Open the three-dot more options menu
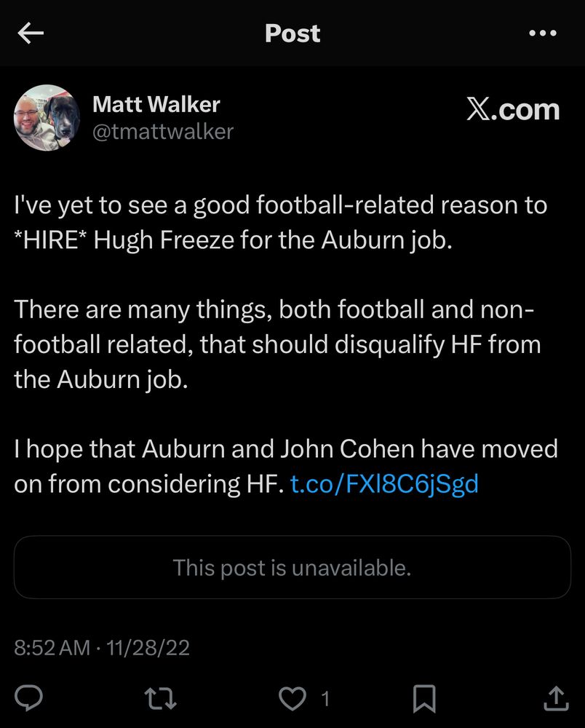 click(x=543, y=33)
